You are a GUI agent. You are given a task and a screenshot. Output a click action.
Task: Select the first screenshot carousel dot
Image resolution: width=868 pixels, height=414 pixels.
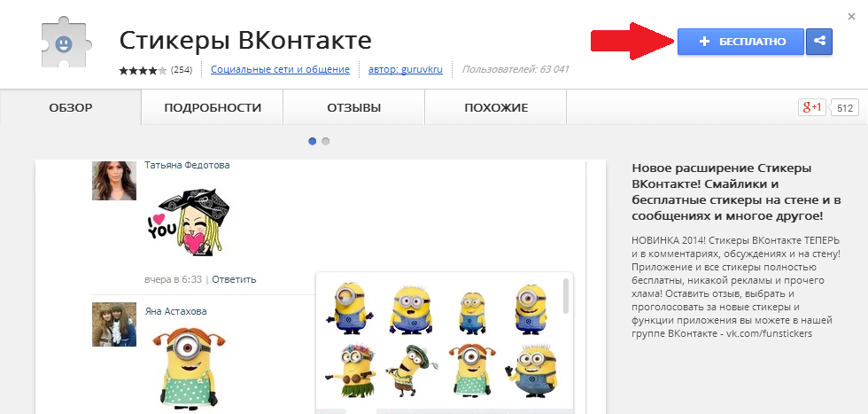click(312, 141)
